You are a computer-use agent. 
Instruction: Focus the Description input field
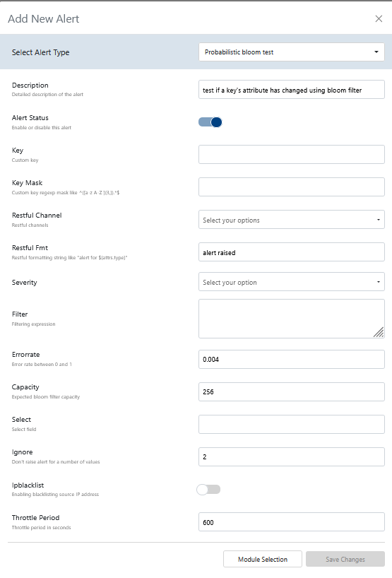coord(292,90)
